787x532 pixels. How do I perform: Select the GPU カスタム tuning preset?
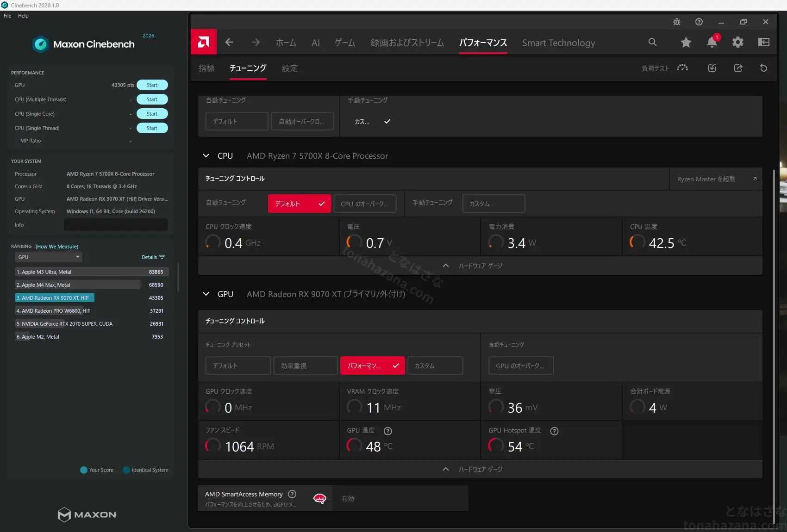(434, 365)
